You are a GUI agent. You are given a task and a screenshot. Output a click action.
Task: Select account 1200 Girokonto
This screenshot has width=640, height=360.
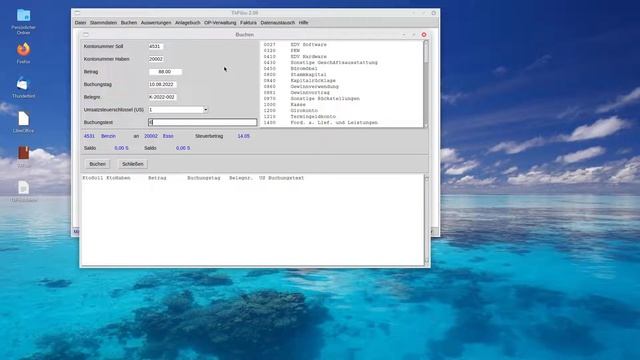tap(291, 111)
